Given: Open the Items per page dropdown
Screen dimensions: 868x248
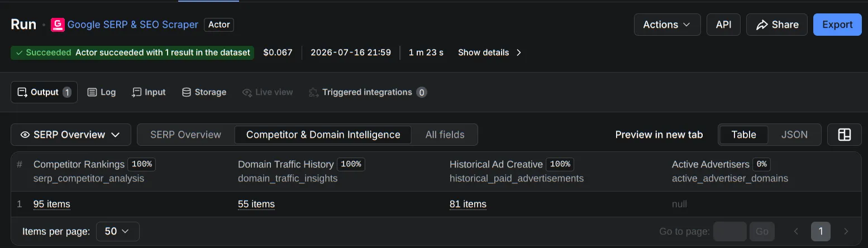Looking at the screenshot, I should tap(118, 231).
